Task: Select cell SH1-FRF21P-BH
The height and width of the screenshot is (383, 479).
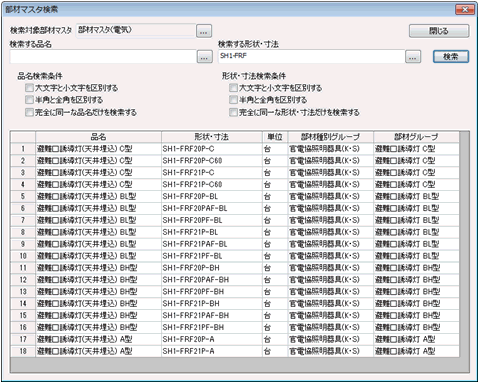Action: click(212, 303)
